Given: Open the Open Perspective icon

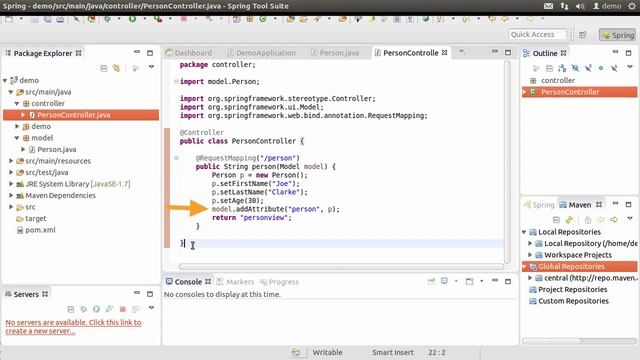Looking at the screenshot, I should (582, 35).
